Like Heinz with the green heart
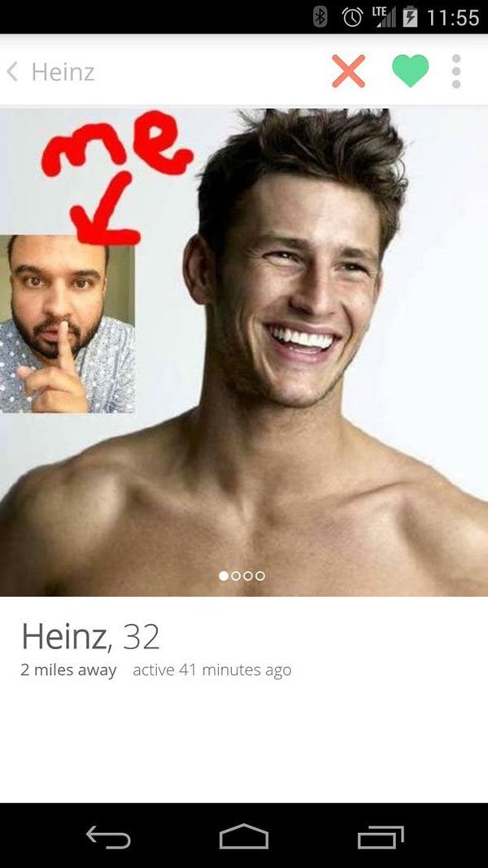Screen dimensions: 488x868 410,71
